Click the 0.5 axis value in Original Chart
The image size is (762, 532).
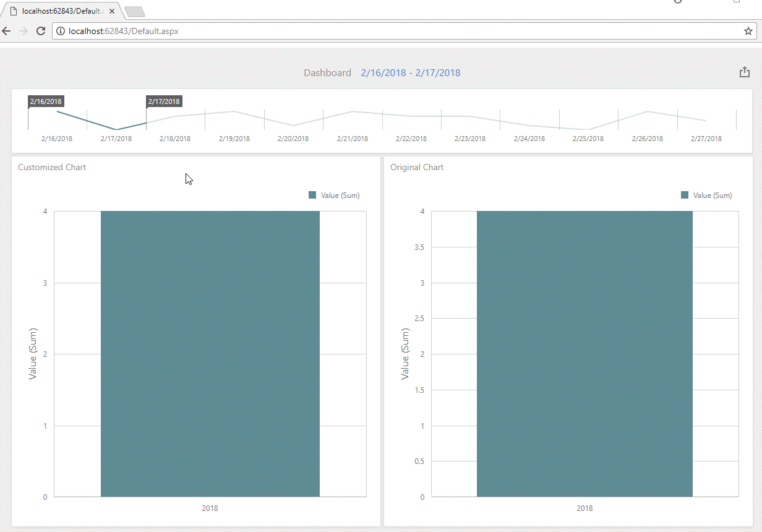click(419, 461)
